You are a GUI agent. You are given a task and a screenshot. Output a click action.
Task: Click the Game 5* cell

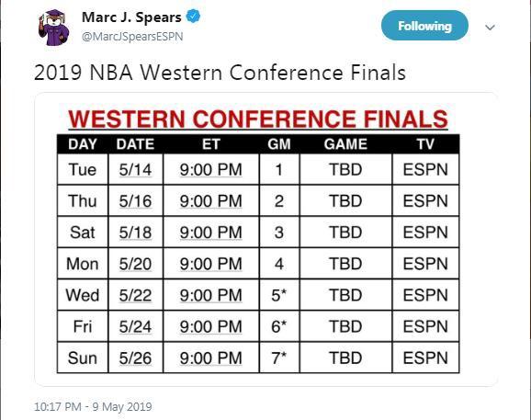click(279, 295)
